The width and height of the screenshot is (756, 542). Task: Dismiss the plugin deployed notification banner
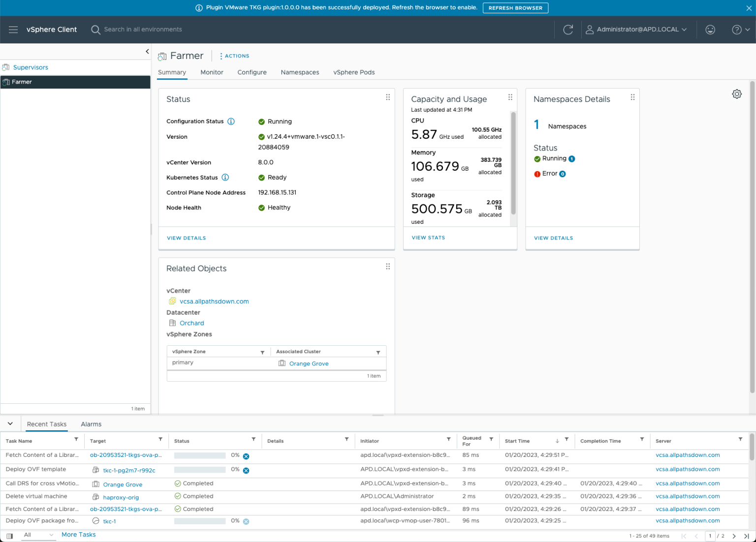pyautogui.click(x=749, y=8)
